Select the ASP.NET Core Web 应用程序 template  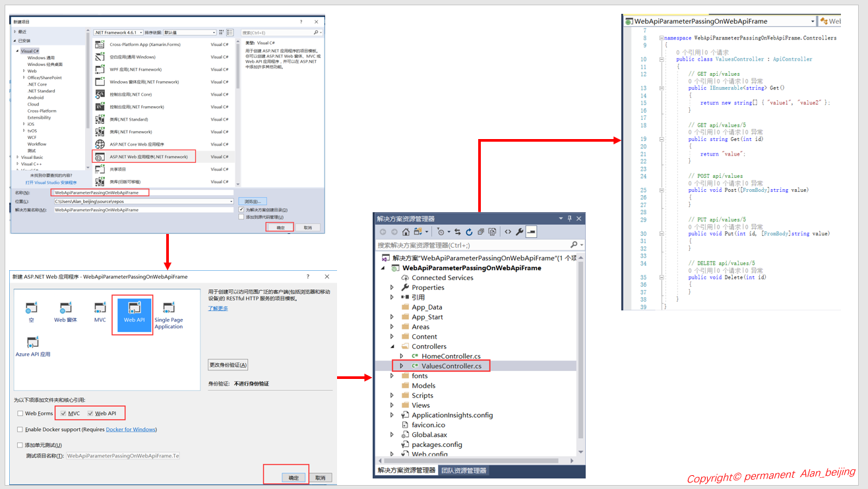pos(137,144)
